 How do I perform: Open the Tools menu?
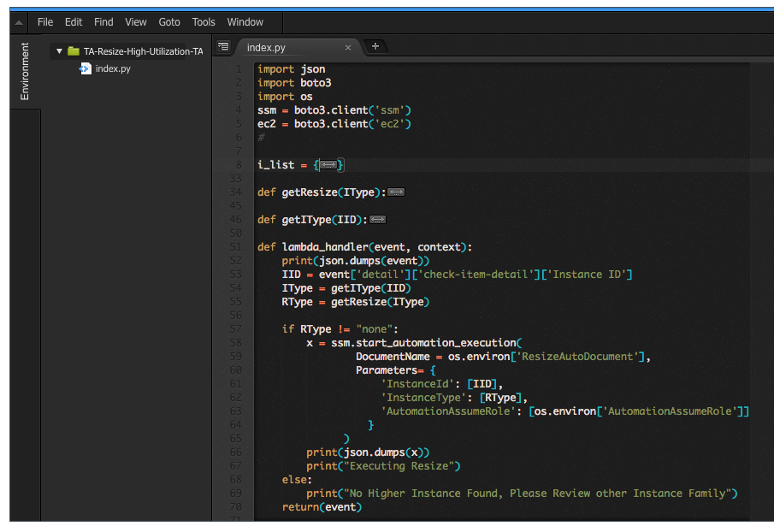204,22
